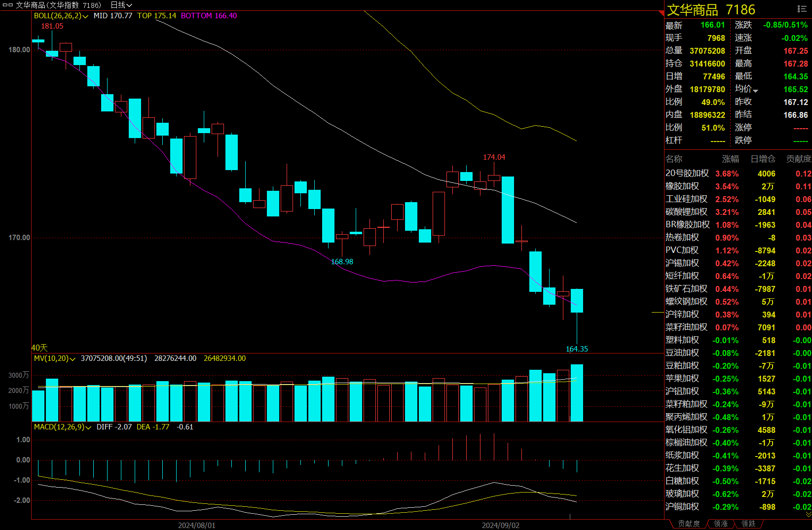The width and height of the screenshot is (812, 530).
Task: Select the 螺纹钢加权 row
Action: click(x=738, y=302)
